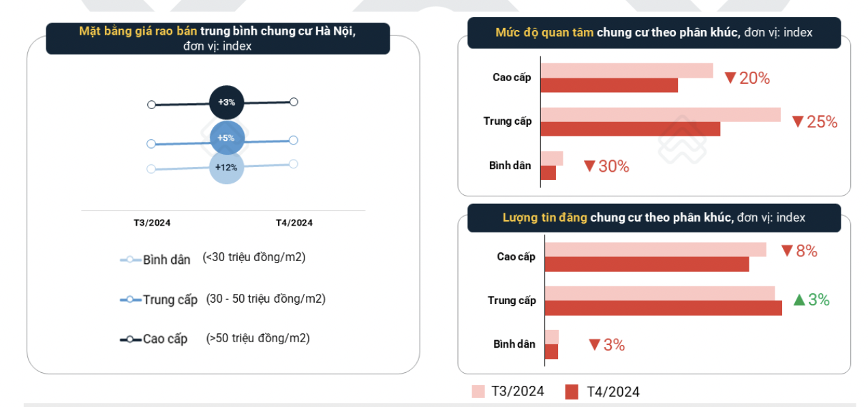
Task: Select the T4/2024 red legend swatch
Action: pyautogui.click(x=572, y=392)
